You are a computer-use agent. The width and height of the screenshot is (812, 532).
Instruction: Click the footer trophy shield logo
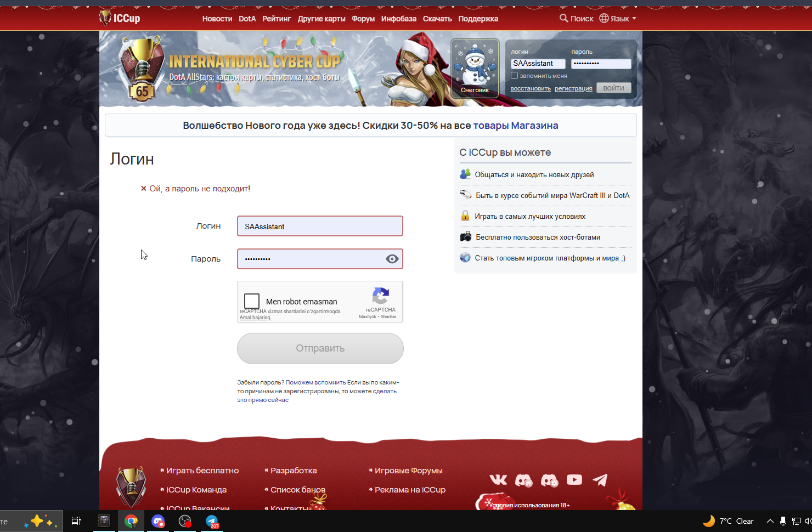pos(131,487)
